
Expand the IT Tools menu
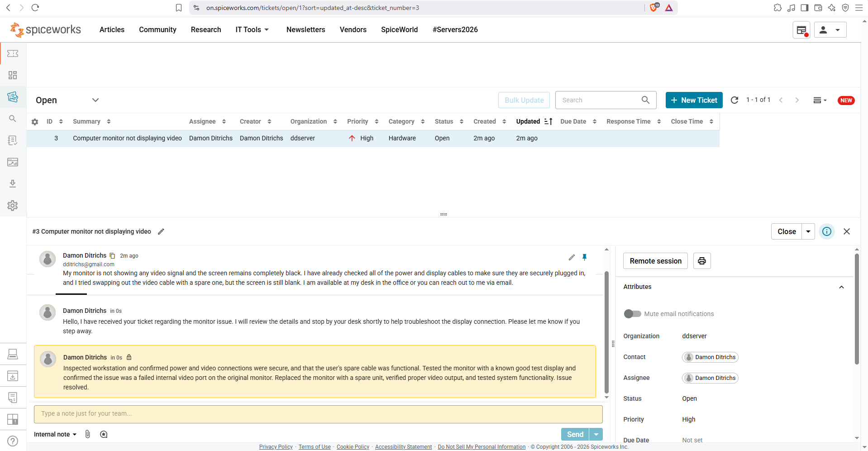[252, 29]
